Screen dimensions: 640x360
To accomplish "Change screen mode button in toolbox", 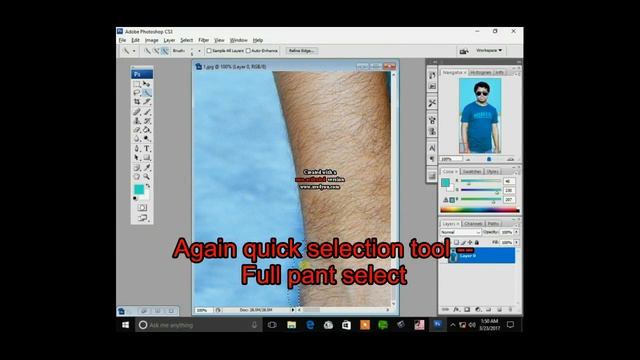I will tap(142, 218).
